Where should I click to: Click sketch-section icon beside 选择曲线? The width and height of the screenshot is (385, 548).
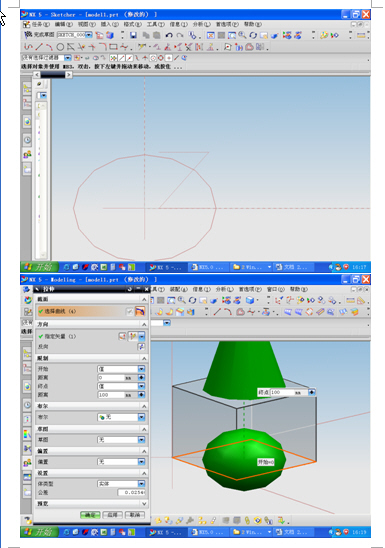(129, 311)
